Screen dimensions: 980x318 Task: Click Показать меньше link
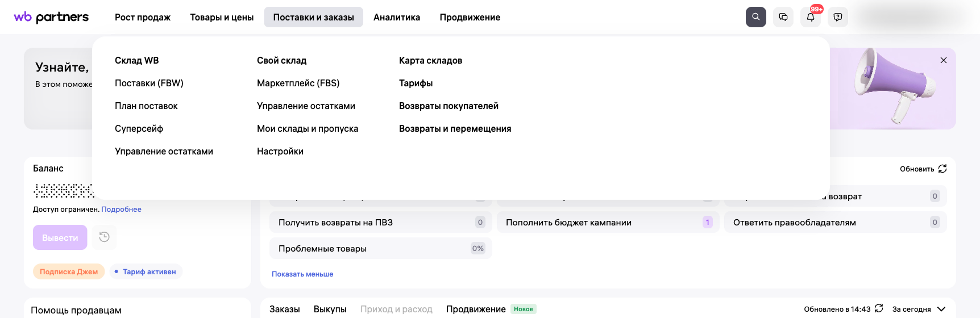click(302, 274)
